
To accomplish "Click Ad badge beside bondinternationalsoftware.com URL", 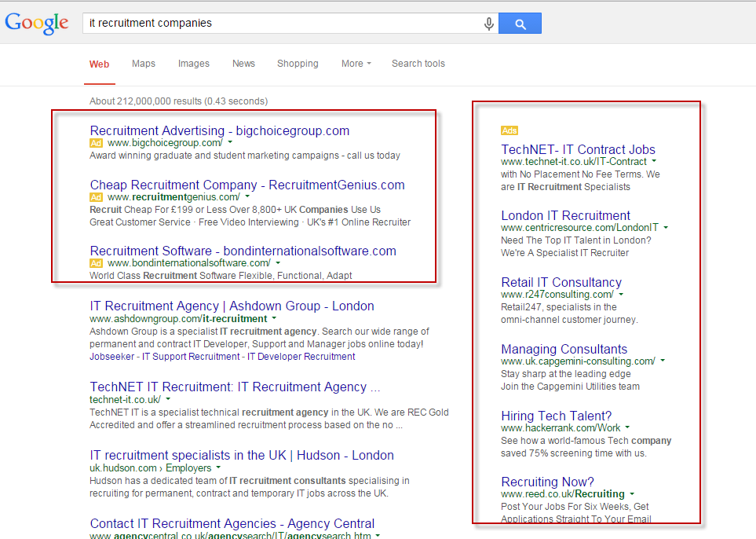I will tap(96, 263).
